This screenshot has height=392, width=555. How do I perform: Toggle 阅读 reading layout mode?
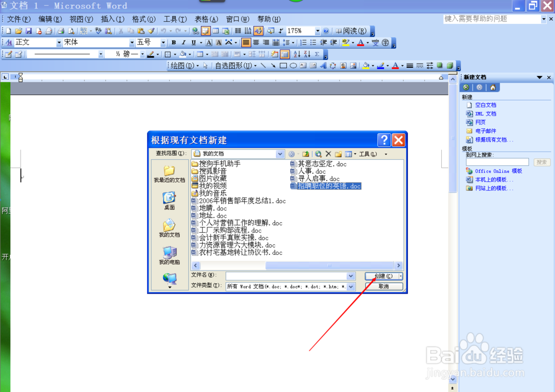click(x=350, y=31)
